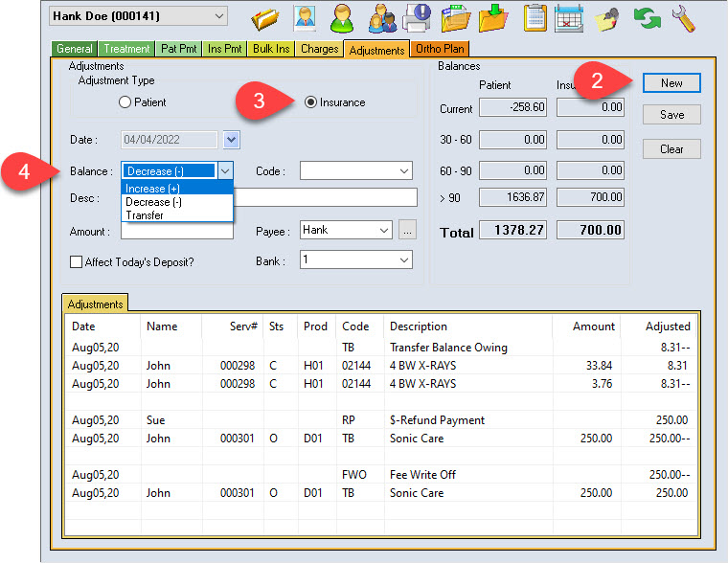This screenshot has width=728, height=563.
Task: Switch to the Pat Pmt tab
Action: click(x=179, y=49)
